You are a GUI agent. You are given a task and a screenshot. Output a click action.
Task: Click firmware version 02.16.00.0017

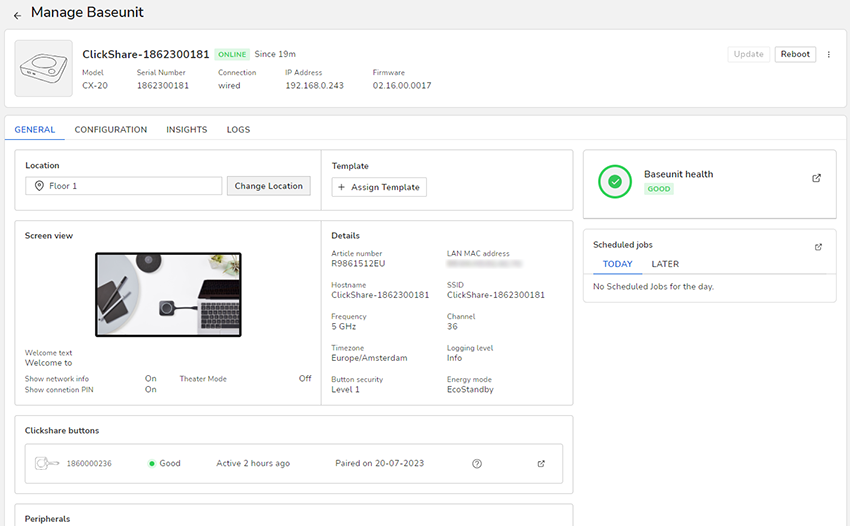click(402, 86)
